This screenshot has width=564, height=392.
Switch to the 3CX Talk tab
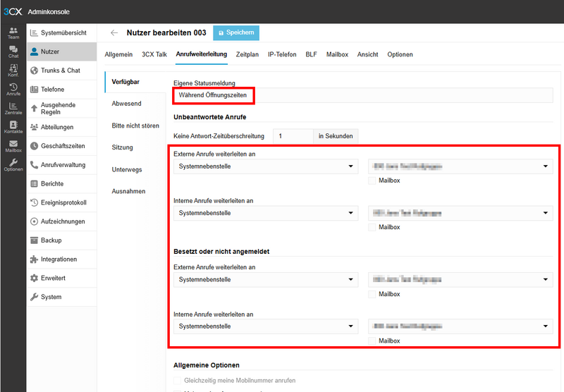(154, 55)
